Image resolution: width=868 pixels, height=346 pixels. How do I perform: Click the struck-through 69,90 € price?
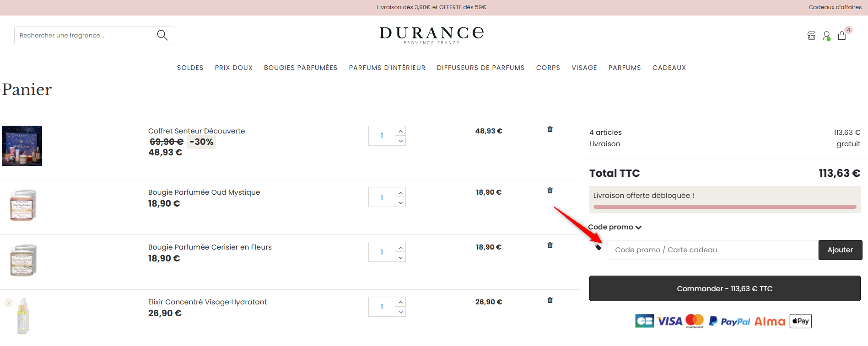tap(167, 142)
